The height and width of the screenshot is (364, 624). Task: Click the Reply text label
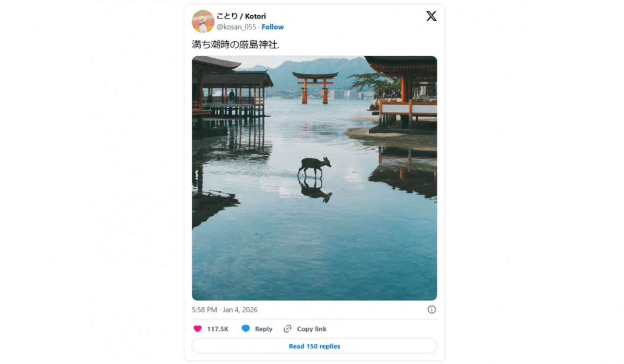click(263, 329)
